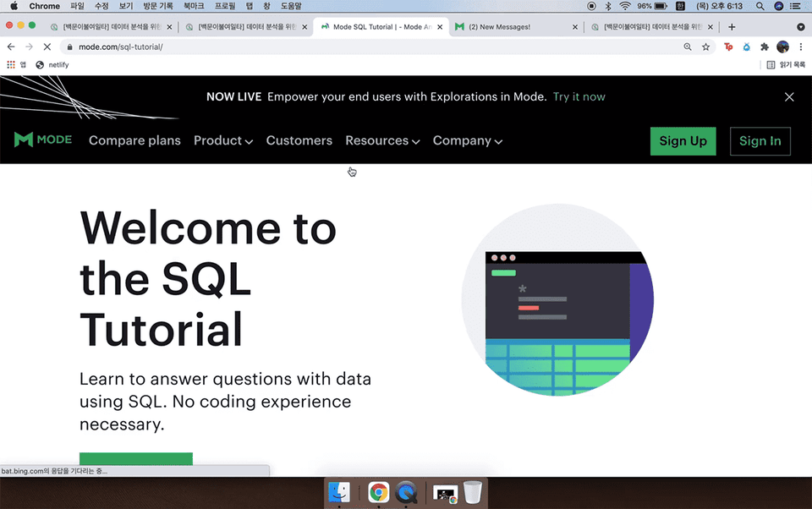Open Spotlight search in the menu bar
The width and height of the screenshot is (812, 509).
point(760,6)
